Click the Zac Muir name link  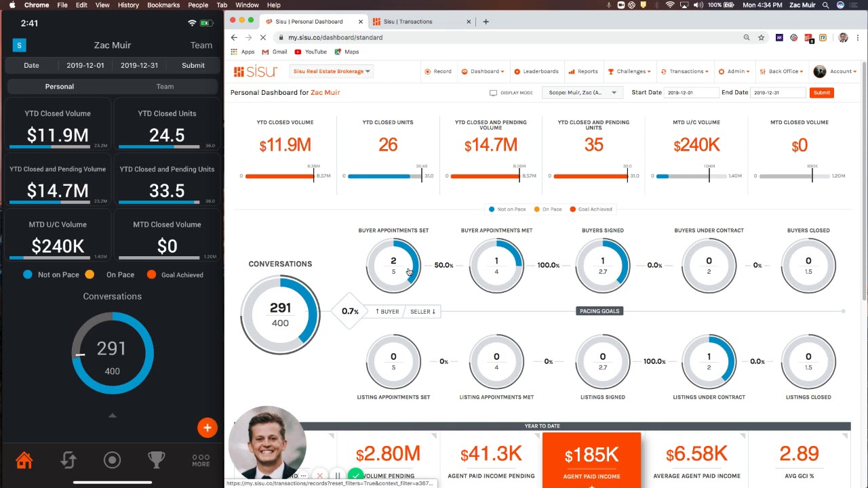click(325, 92)
